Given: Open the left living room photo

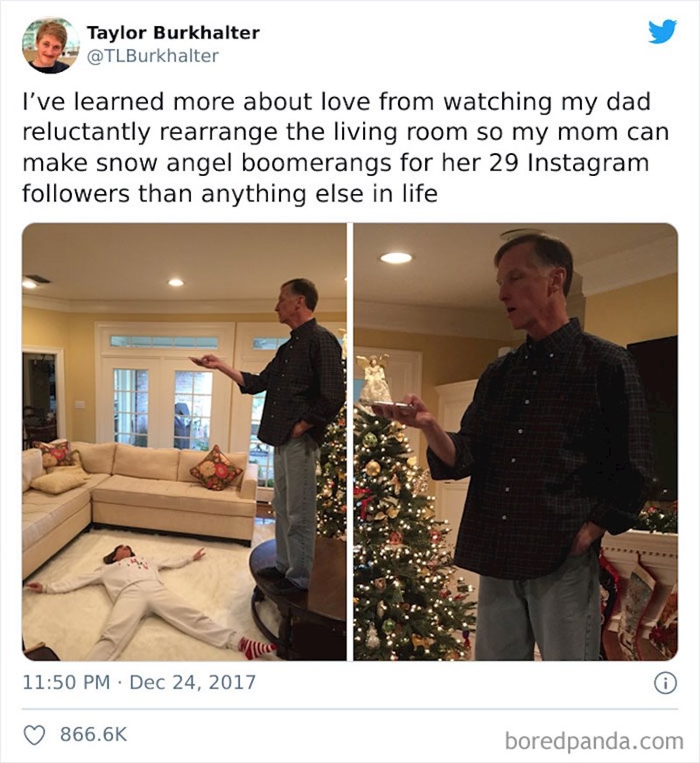Looking at the screenshot, I should tap(185, 441).
